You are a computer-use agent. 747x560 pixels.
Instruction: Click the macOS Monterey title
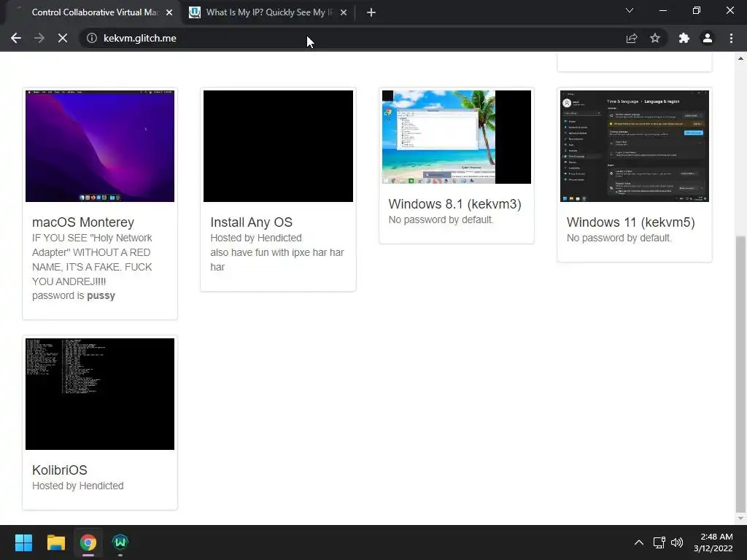click(83, 222)
